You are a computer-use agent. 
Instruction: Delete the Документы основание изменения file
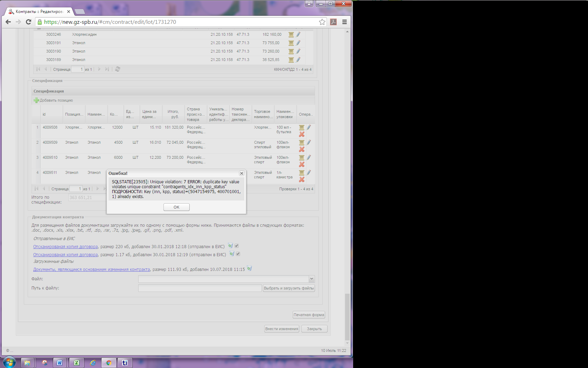(249, 268)
